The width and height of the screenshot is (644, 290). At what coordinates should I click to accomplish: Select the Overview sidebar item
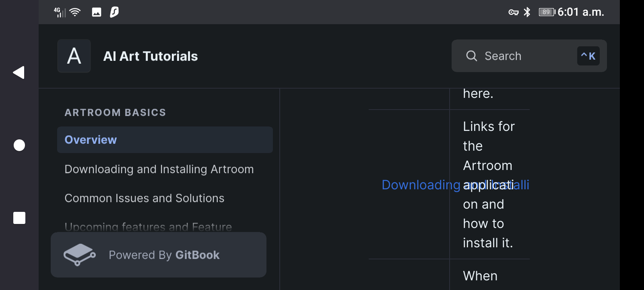165,140
